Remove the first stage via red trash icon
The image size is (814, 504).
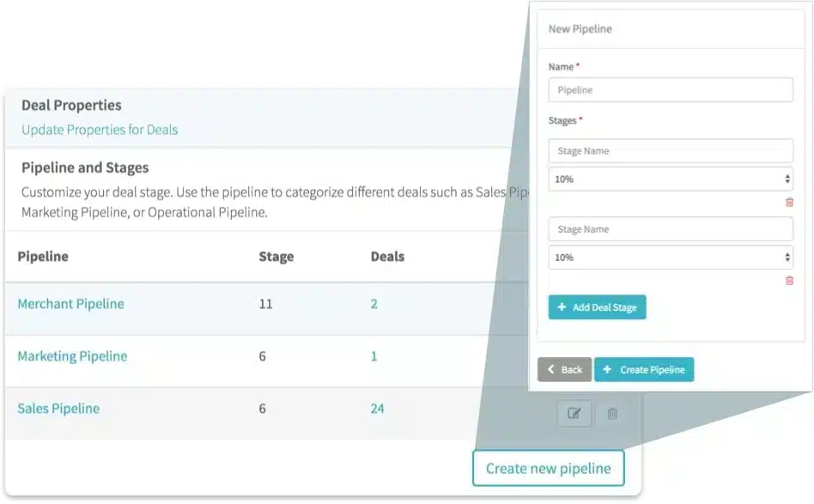(789, 203)
